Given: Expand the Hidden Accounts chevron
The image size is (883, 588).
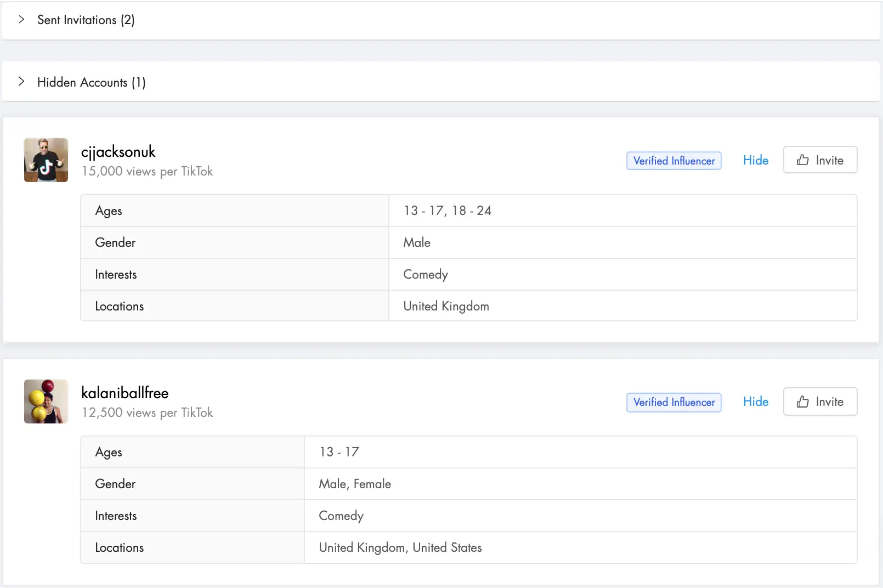Looking at the screenshot, I should 21,82.
